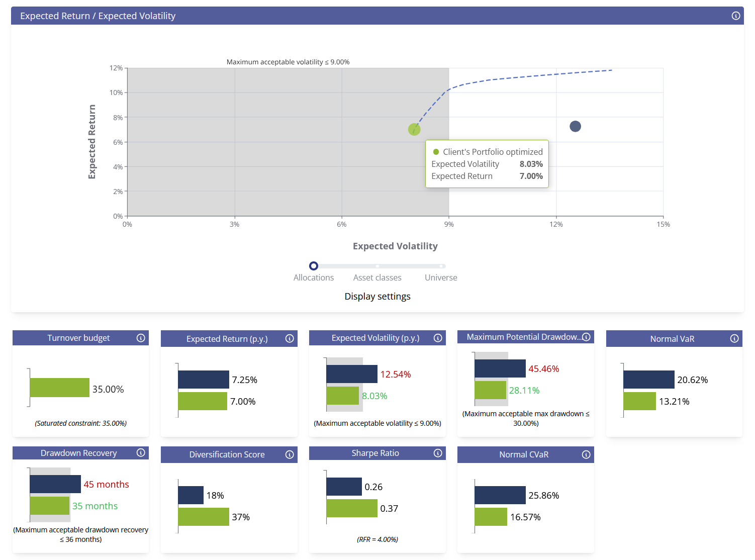Open info for Turnover budget panel
Viewport: 755px width, 560px height.
141,338
